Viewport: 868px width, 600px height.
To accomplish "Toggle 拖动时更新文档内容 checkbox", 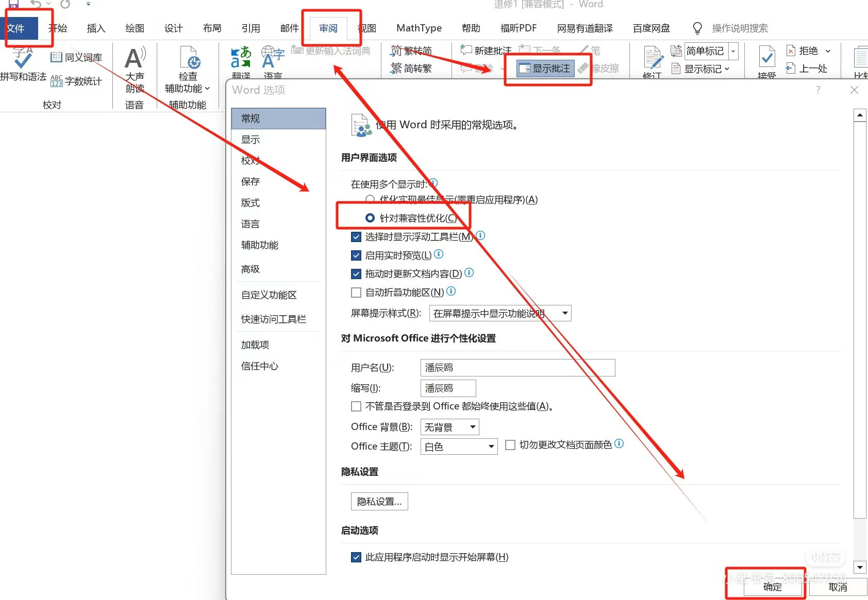I will tap(356, 274).
